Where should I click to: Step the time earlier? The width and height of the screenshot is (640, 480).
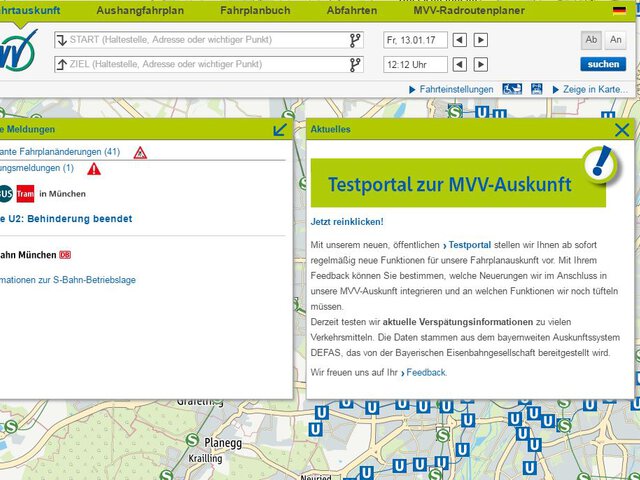click(x=460, y=64)
